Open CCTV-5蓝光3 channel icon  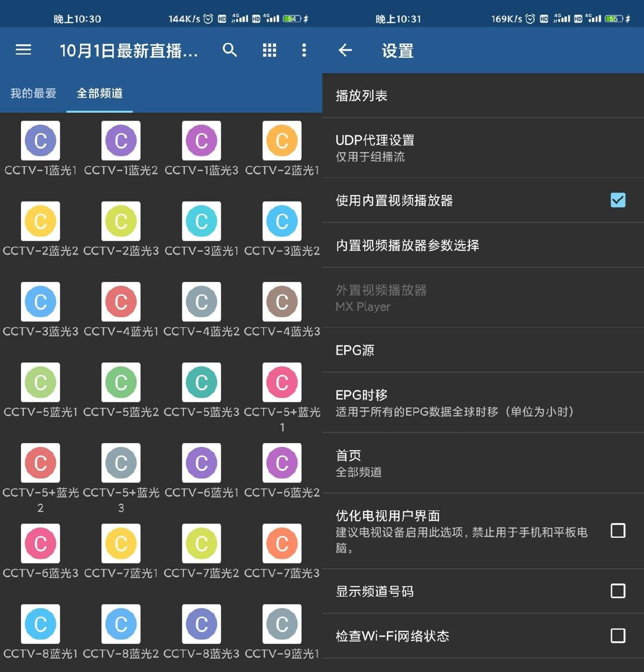[x=202, y=382]
